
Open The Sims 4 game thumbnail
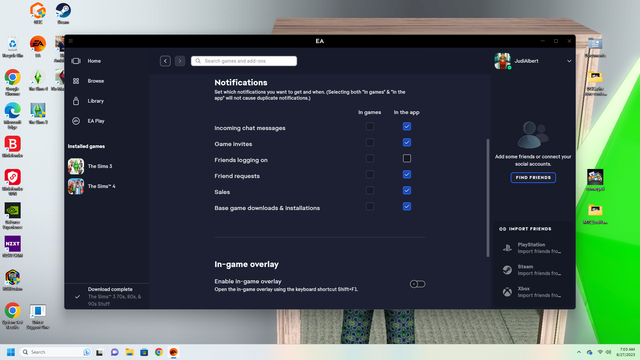[76, 186]
